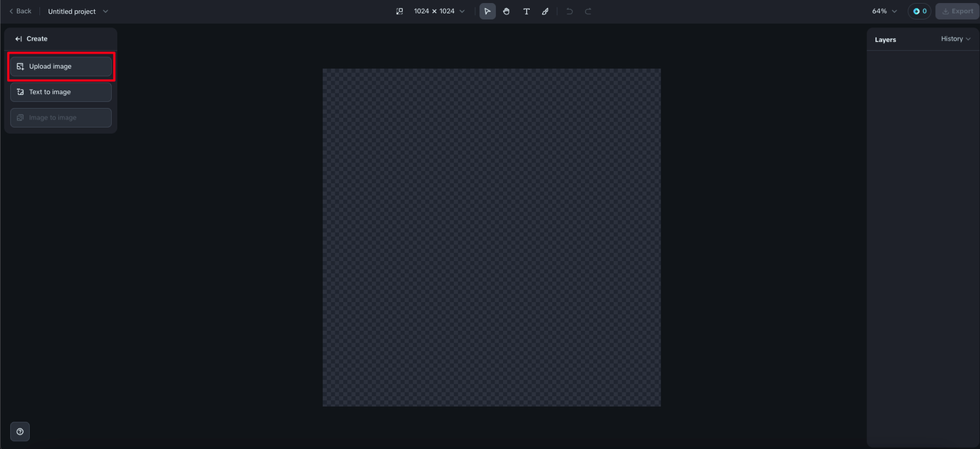The height and width of the screenshot is (449, 980).
Task: Select the Brush drawing tool
Action: [x=545, y=11]
